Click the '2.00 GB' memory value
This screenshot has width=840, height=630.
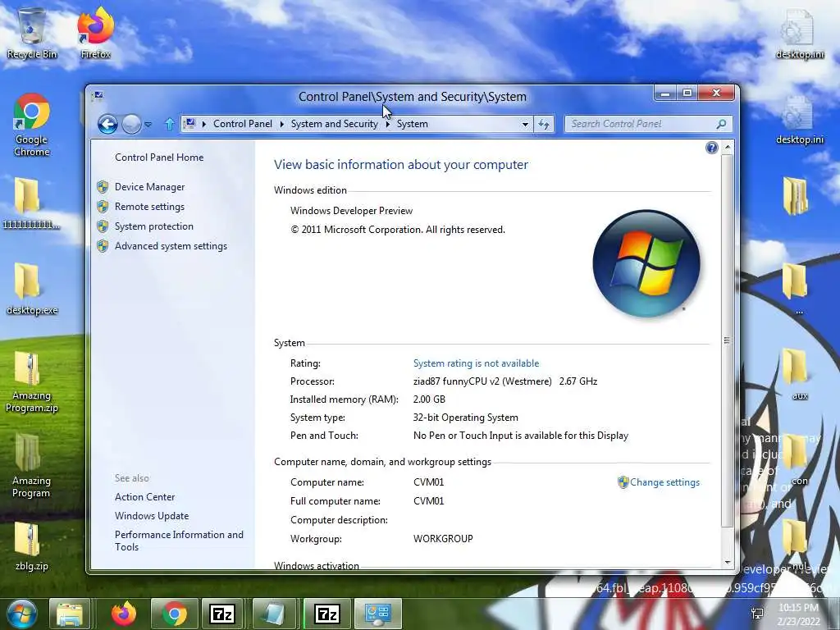pos(429,399)
